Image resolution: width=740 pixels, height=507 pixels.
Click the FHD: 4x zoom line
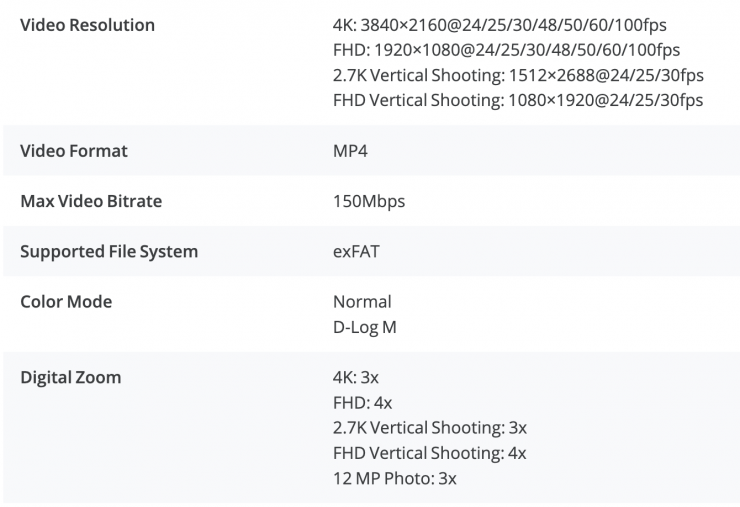coord(362,403)
